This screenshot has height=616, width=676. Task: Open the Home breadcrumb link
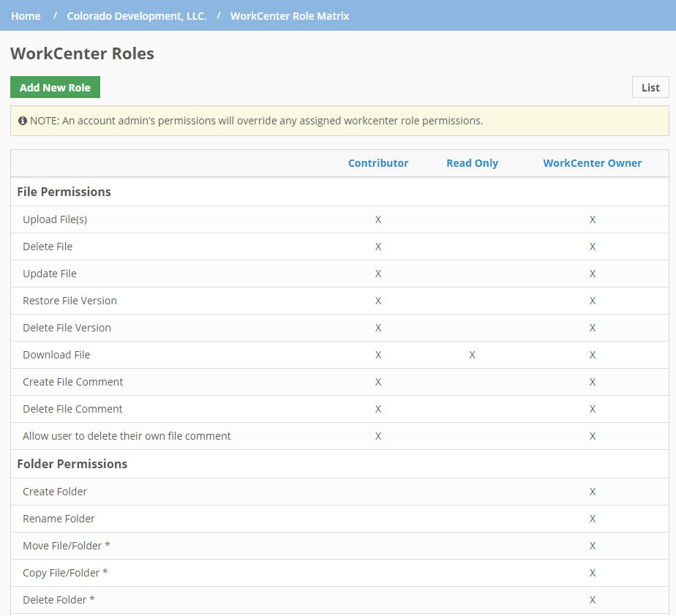pyautogui.click(x=26, y=15)
